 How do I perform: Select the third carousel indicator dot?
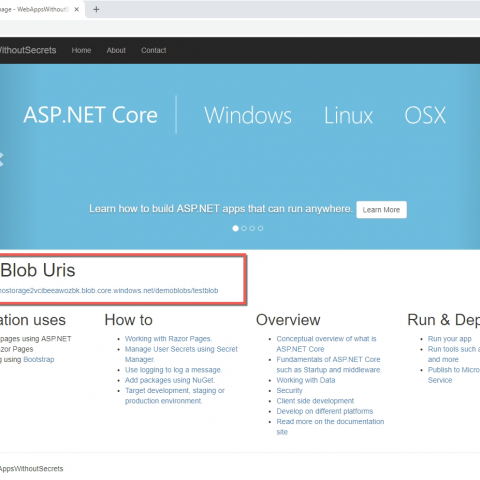tap(252, 228)
